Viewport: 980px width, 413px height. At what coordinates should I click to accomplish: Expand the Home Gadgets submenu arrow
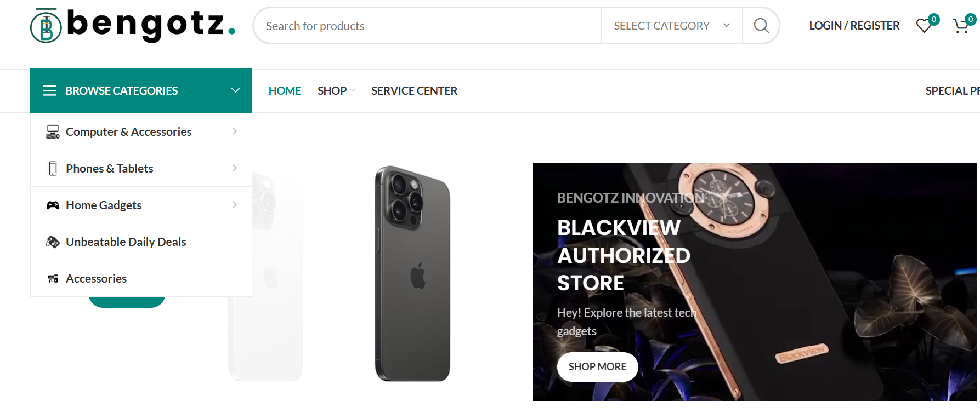(235, 205)
